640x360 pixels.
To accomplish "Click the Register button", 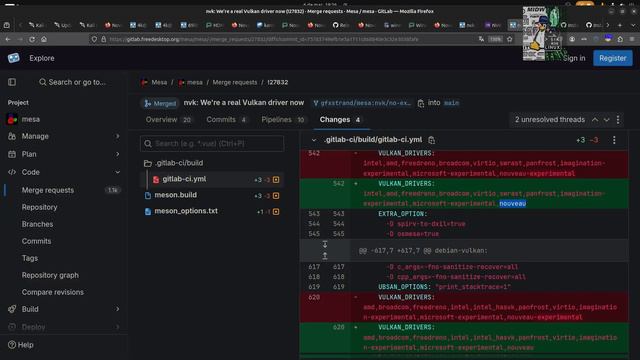I will pos(612,58).
